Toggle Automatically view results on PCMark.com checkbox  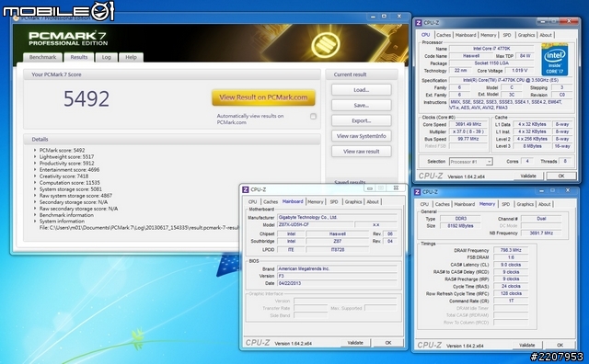pyautogui.click(x=313, y=117)
